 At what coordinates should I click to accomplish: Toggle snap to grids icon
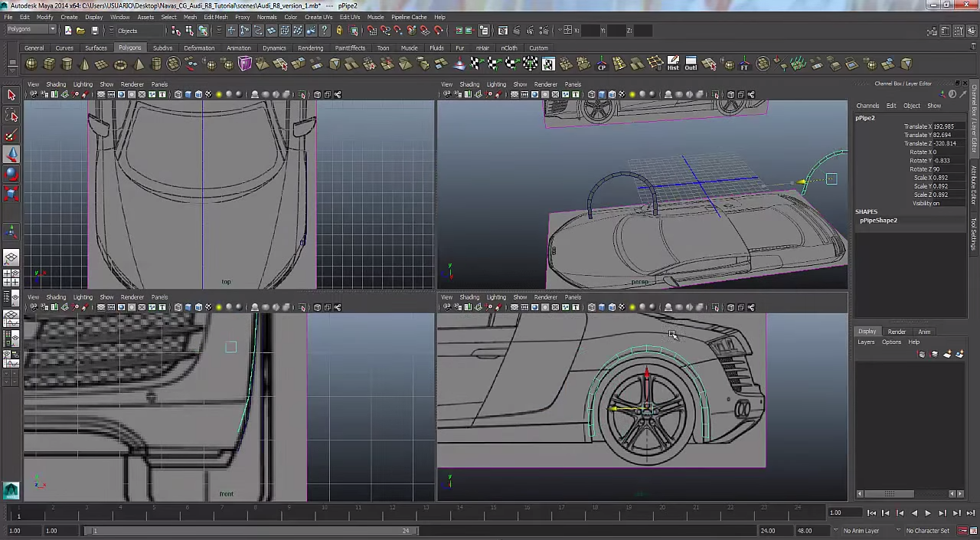coord(371,31)
